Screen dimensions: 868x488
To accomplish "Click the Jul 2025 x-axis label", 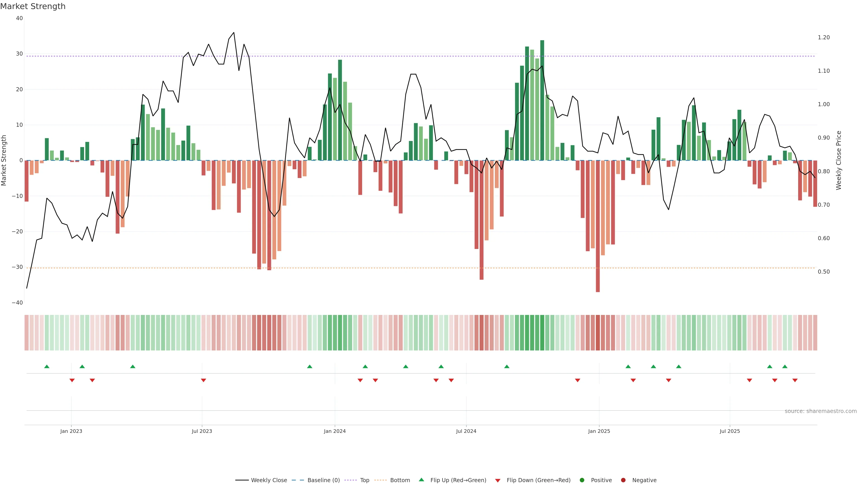I will pos(729,431).
